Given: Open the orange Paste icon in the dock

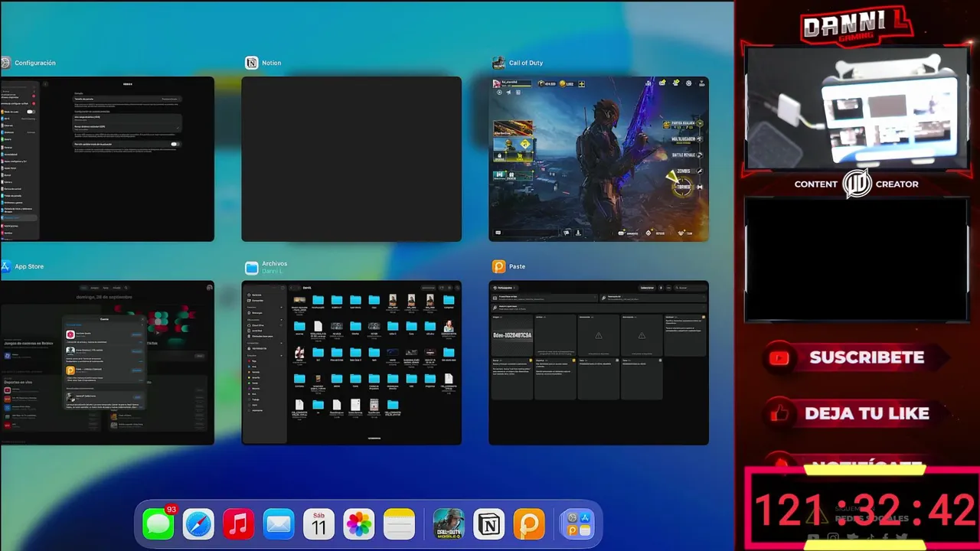Looking at the screenshot, I should pos(529,525).
